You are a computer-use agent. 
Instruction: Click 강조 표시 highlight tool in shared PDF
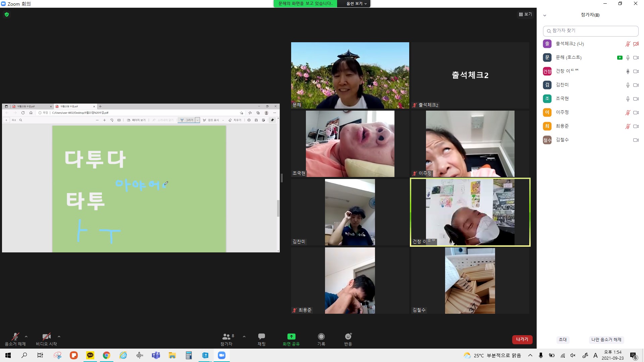211,120
